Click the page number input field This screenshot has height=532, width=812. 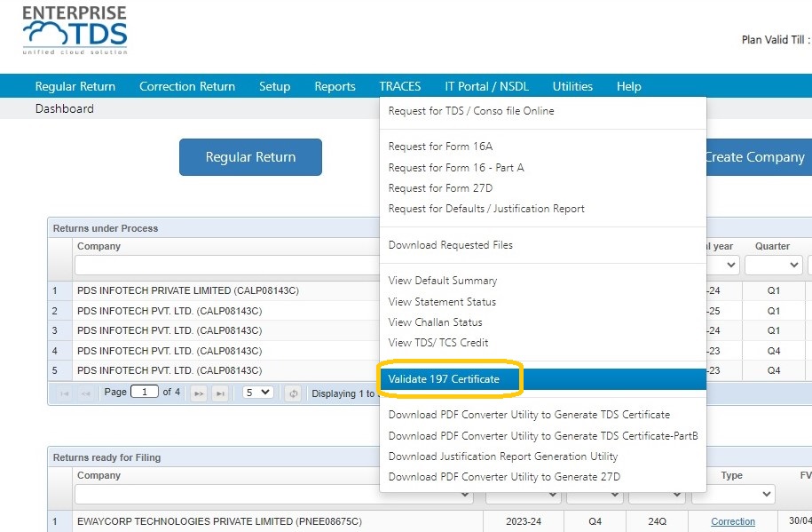click(145, 392)
